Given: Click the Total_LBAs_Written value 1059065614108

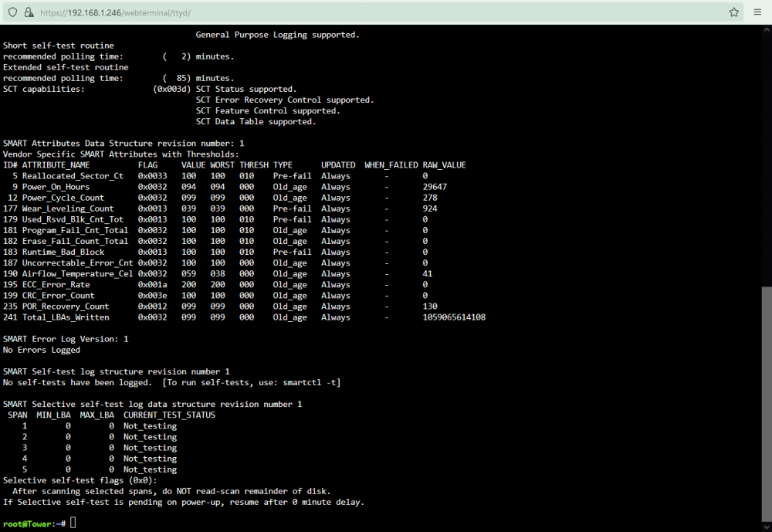Looking at the screenshot, I should [454, 317].
